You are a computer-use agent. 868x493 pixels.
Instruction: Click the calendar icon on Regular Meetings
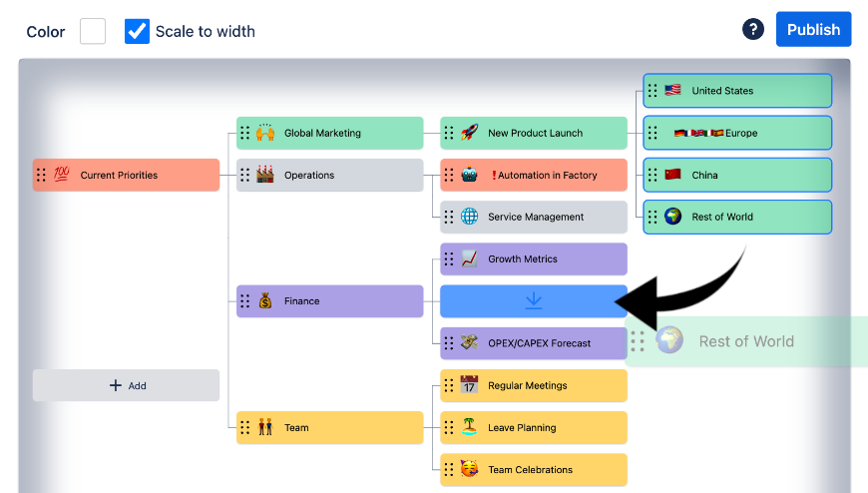tap(469, 385)
